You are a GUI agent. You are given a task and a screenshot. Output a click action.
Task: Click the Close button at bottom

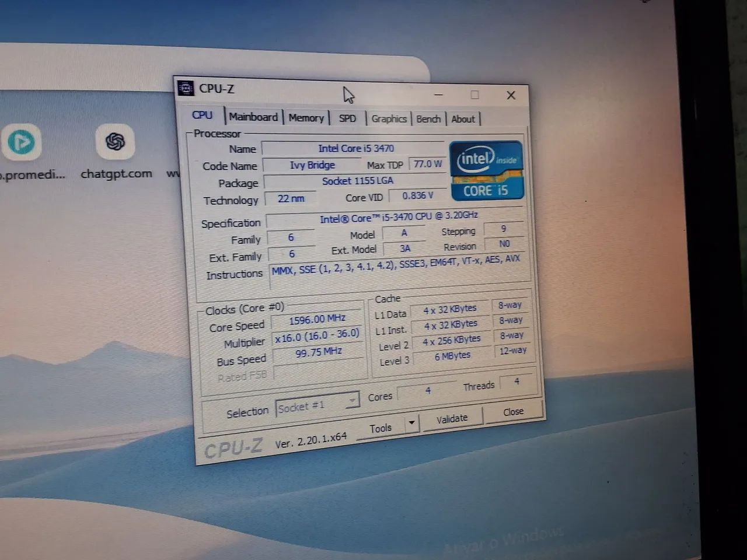(514, 411)
